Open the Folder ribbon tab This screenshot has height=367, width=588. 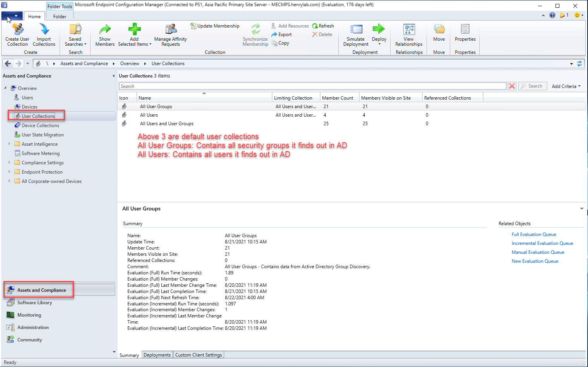60,17
